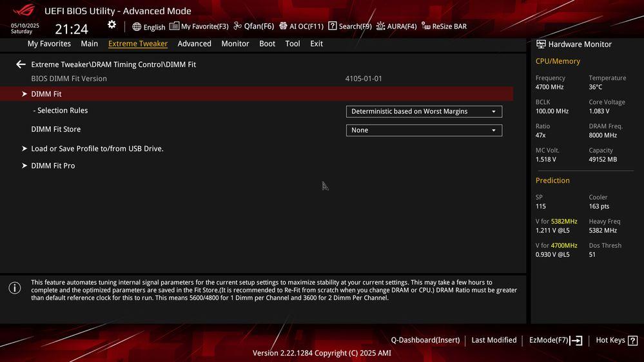Click the DRAM Freq. 8000 MHz value
The width and height of the screenshot is (644, 362).
(603, 135)
